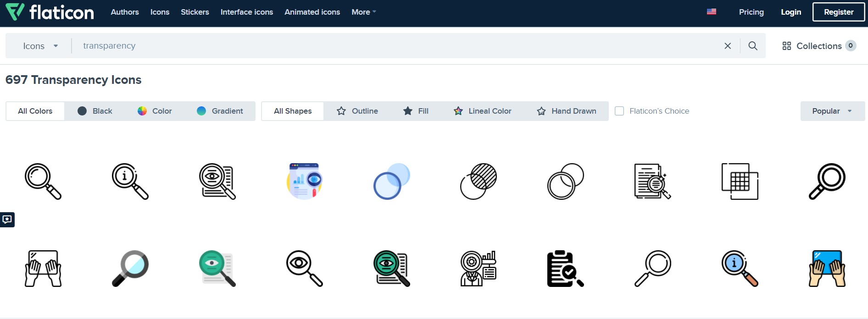This screenshot has height=319, width=868.
Task: Open the thin outline magnifying glass icon
Action: click(x=653, y=269)
